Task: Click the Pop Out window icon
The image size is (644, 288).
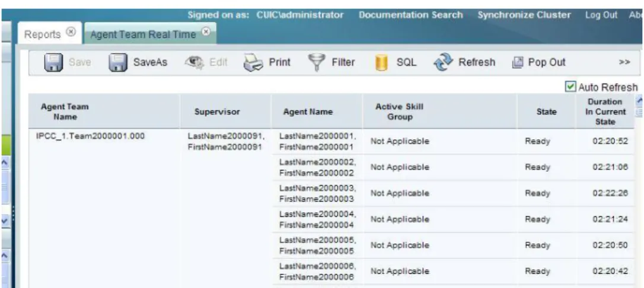Action: click(518, 63)
